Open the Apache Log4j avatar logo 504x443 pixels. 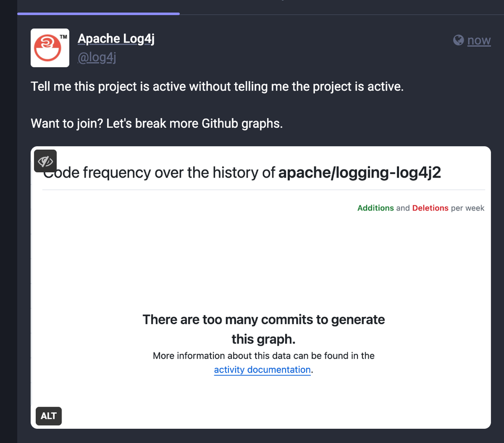pyautogui.click(x=50, y=48)
